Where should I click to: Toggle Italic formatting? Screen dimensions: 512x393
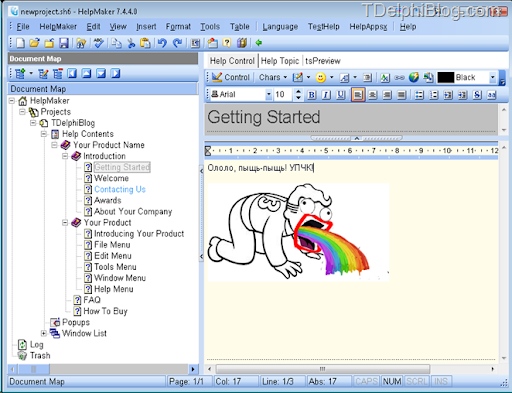326,95
